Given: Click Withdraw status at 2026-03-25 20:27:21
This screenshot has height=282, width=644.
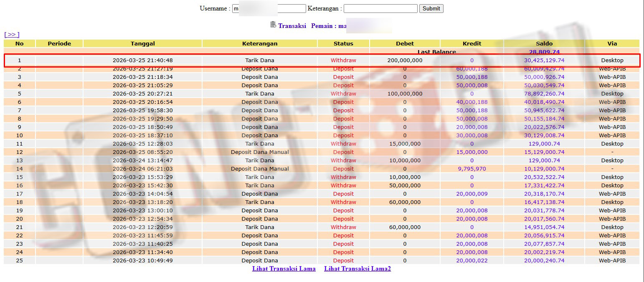Looking at the screenshot, I should [x=343, y=94].
